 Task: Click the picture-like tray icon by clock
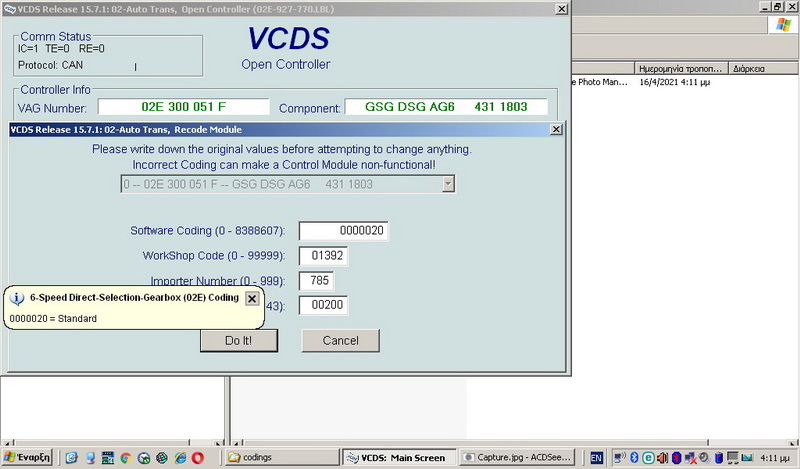[x=747, y=458]
